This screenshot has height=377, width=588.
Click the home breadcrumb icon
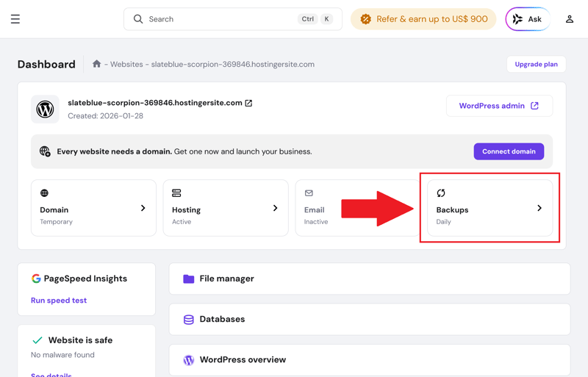[x=96, y=64]
